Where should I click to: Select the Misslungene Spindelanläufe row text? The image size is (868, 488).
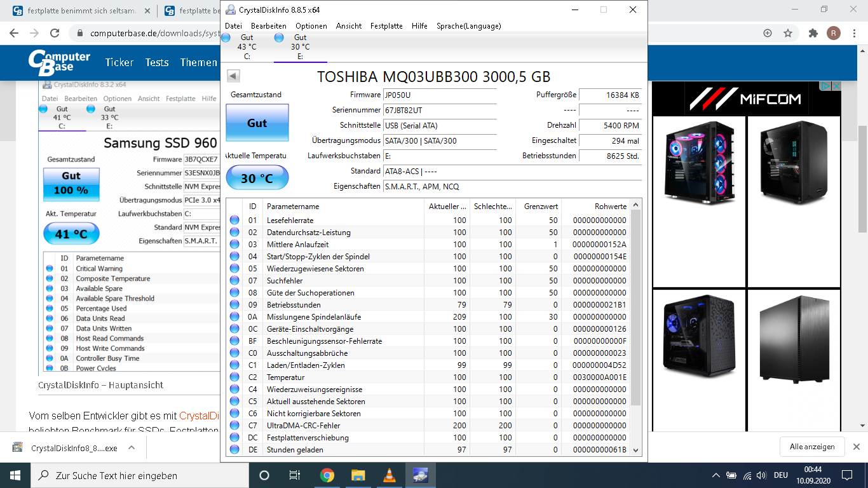click(313, 317)
